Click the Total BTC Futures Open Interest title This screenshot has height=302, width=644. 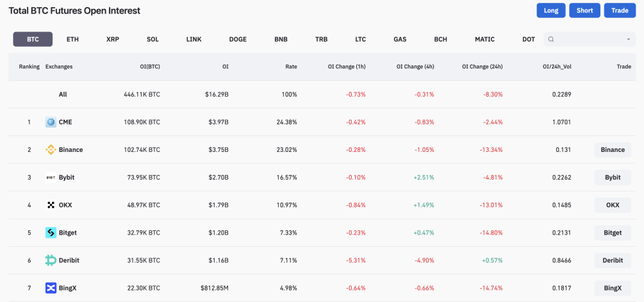pyautogui.click(x=74, y=11)
